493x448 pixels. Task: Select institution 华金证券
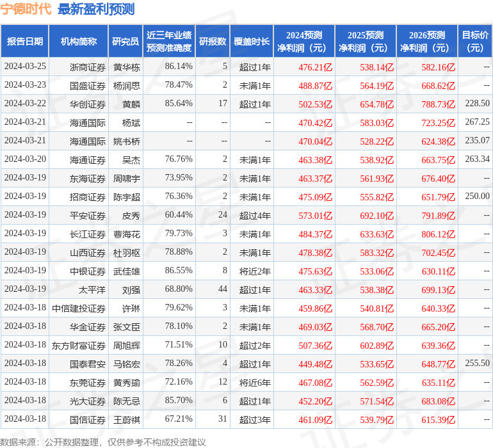88,327
